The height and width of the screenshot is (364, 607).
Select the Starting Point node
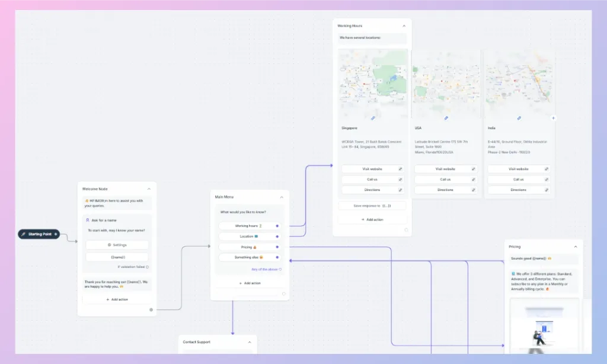(39, 234)
